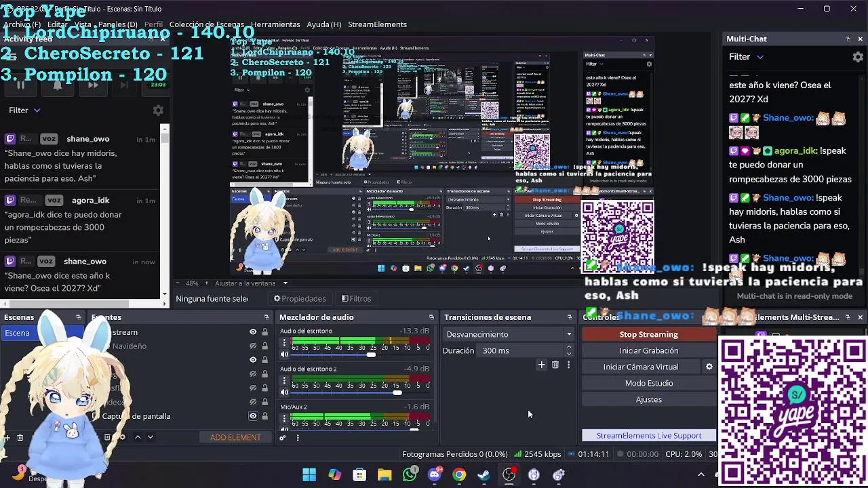
Task: Remove selected source with trash icon
Action: (107, 437)
